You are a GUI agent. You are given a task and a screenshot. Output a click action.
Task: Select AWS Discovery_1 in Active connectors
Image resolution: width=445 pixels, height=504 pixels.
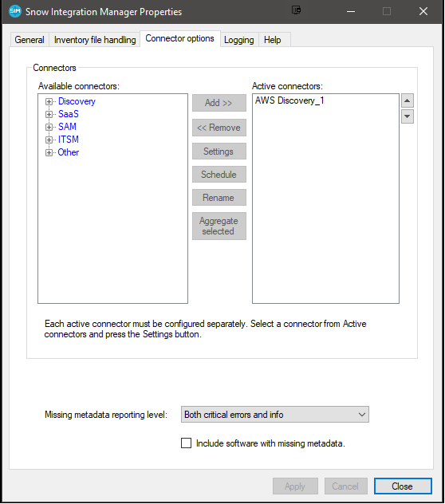[289, 100]
